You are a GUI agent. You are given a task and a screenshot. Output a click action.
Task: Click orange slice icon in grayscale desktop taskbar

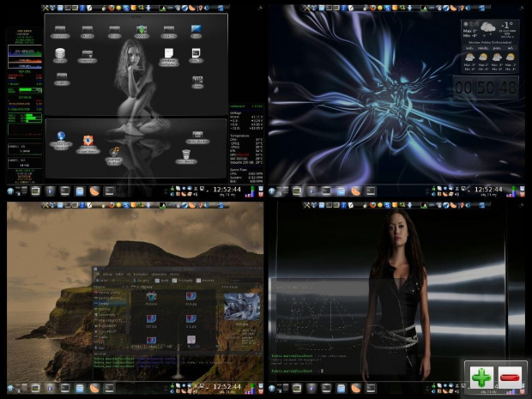pyautogui.click(x=94, y=191)
